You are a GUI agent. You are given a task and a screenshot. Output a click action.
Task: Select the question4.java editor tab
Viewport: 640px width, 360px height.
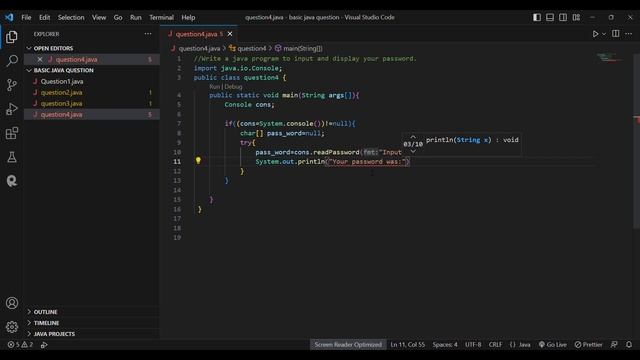pos(199,34)
